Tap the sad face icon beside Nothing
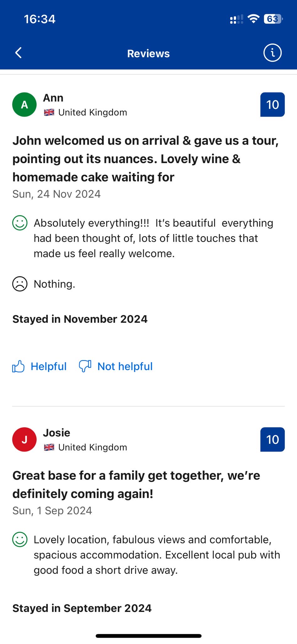Image resolution: width=297 pixels, height=644 pixels. point(20,284)
